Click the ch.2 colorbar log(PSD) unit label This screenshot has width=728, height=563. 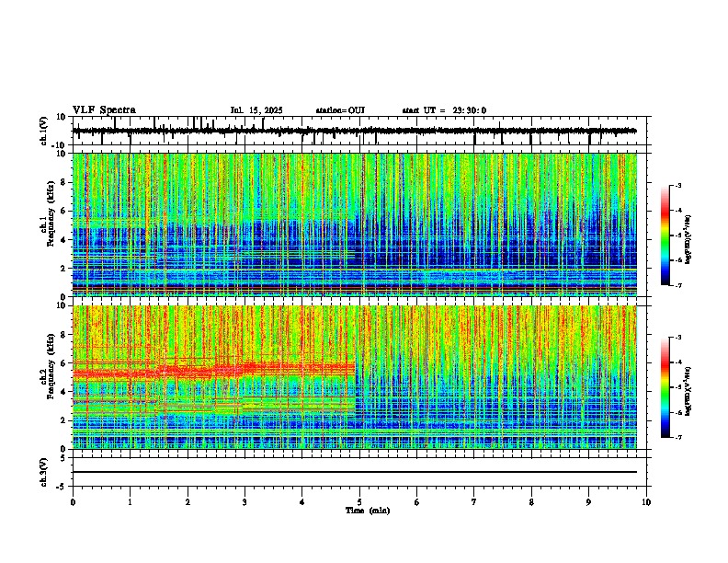click(688, 391)
